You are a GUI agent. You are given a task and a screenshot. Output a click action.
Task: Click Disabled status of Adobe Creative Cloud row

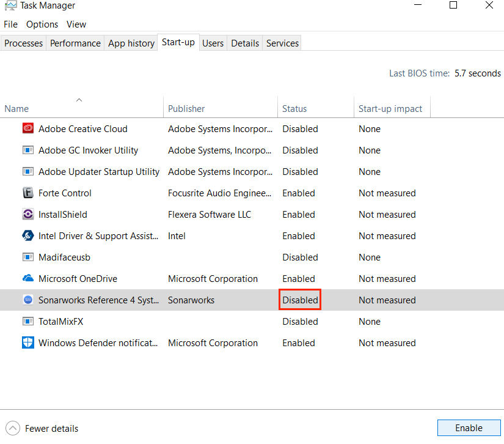coord(300,128)
